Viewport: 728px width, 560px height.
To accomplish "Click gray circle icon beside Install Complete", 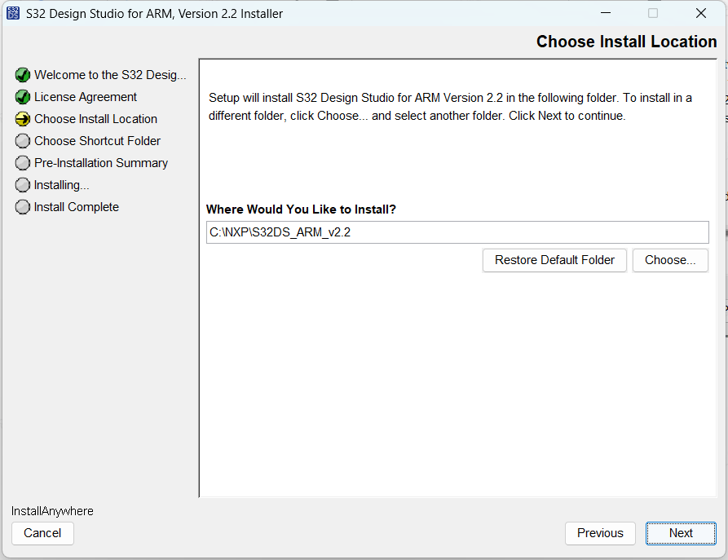I will click(x=23, y=207).
